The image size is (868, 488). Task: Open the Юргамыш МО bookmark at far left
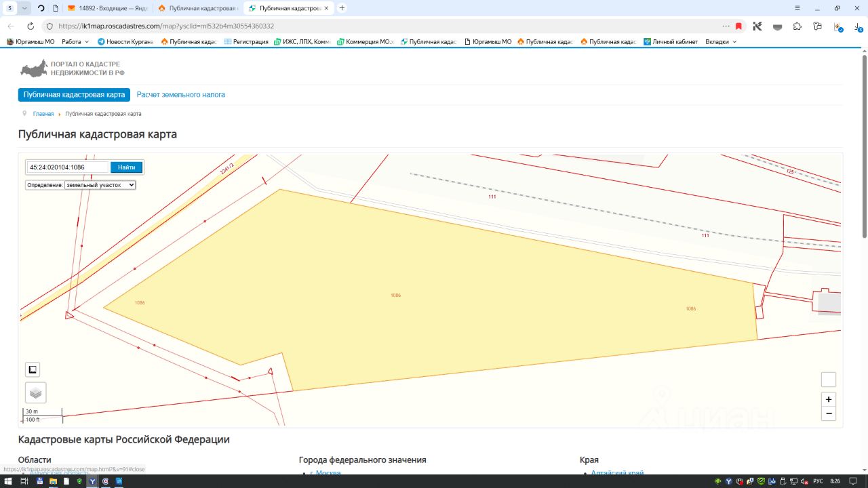[31, 41]
